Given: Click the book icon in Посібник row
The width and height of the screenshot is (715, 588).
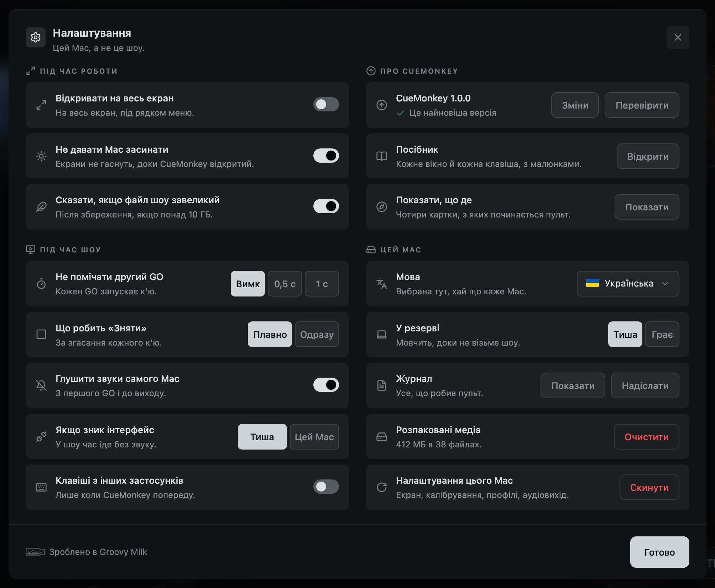Looking at the screenshot, I should [x=382, y=156].
